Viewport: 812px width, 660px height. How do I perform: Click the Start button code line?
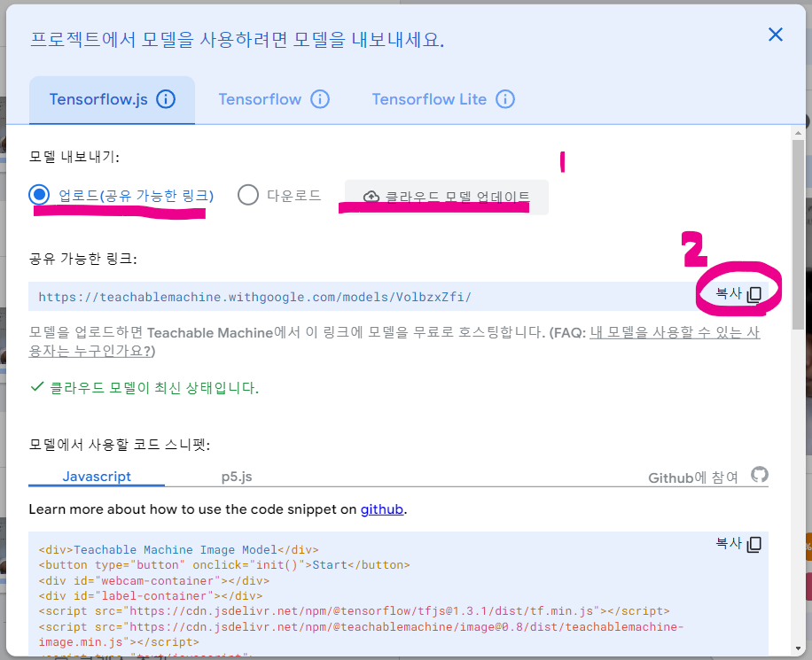pos(224,564)
